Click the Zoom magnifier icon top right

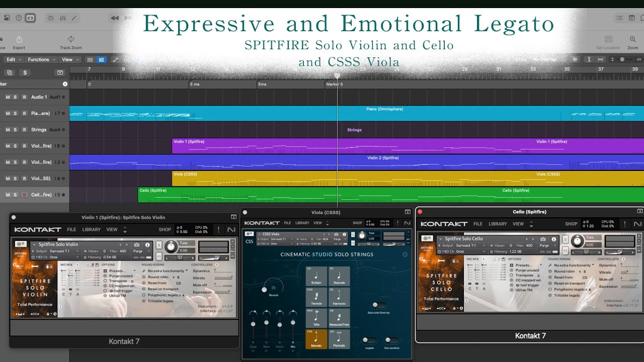pos(633,39)
